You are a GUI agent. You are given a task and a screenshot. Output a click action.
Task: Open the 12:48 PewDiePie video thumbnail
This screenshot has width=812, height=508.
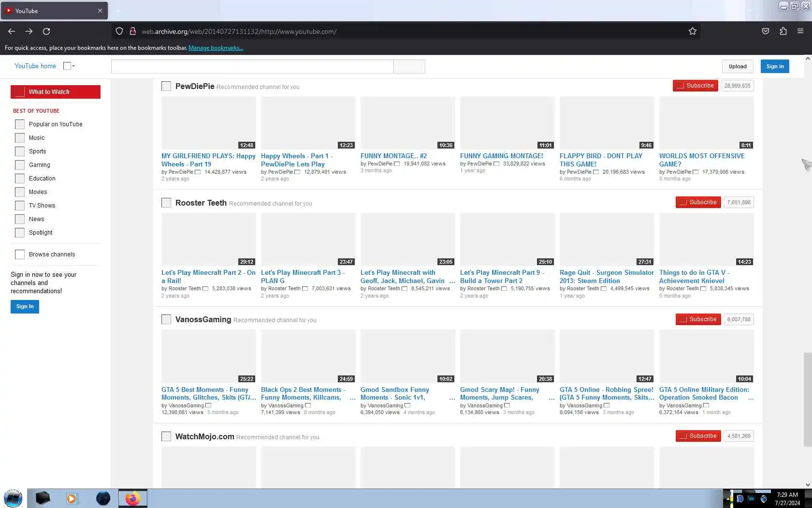(x=209, y=123)
